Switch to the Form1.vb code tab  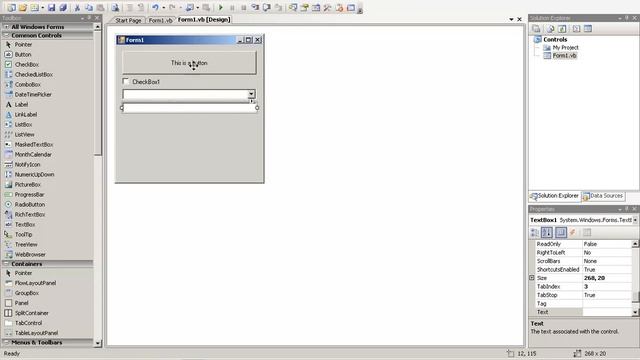(x=160, y=20)
